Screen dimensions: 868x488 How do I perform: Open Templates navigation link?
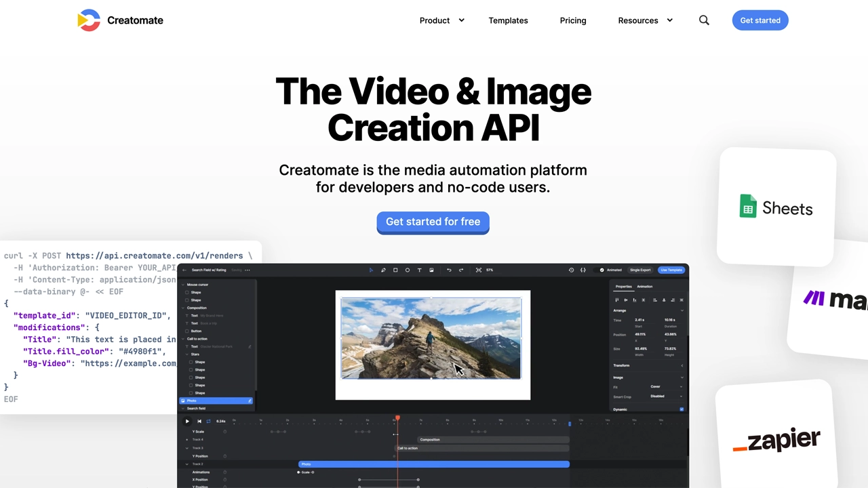pos(508,20)
